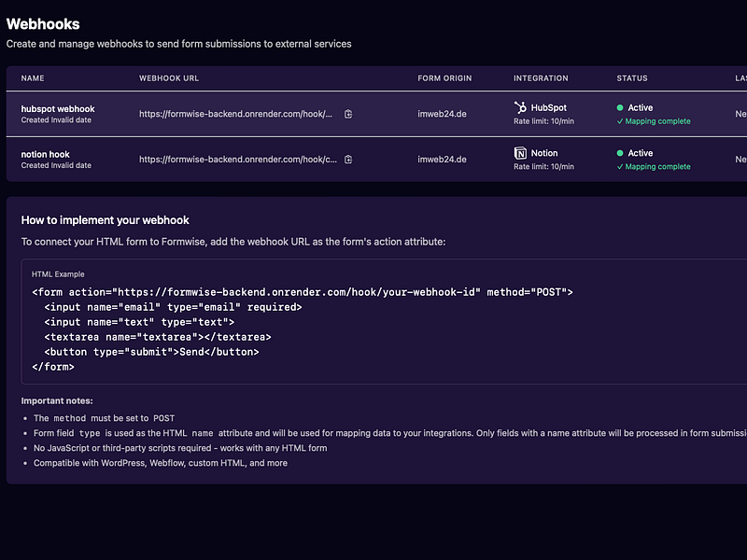Viewport: 747px width, 560px height.
Task: Click Mapping complete checkmark for notion hook
Action: [620, 167]
